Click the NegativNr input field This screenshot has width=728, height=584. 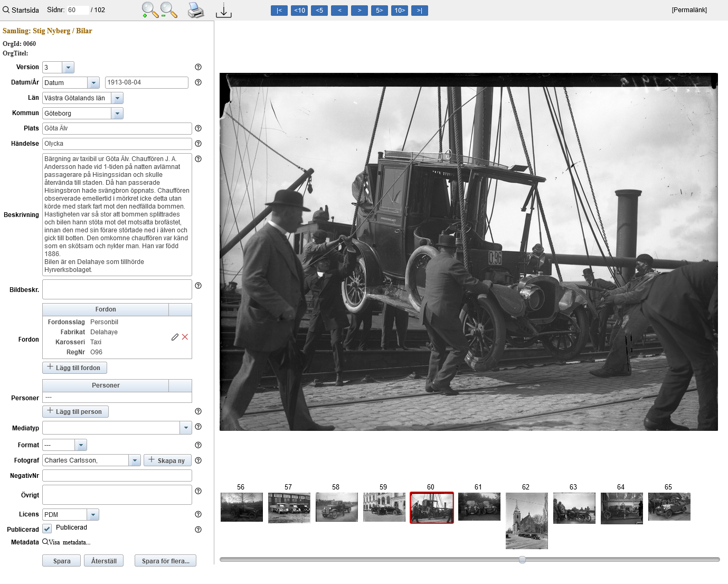(117, 475)
